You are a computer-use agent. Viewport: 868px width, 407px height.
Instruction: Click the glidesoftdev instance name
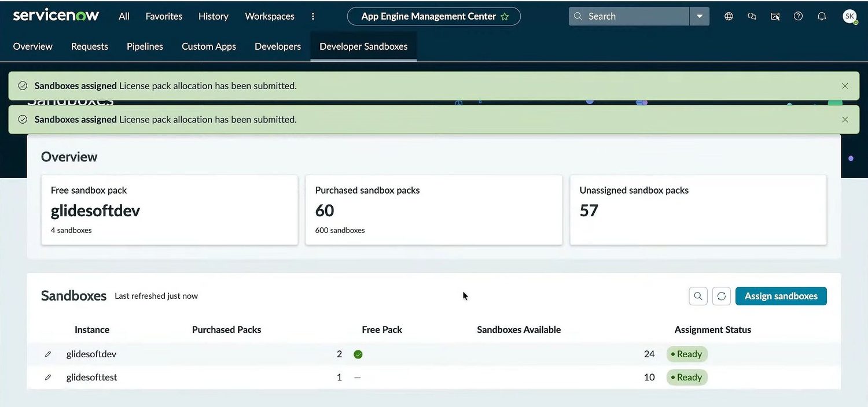pyautogui.click(x=91, y=354)
